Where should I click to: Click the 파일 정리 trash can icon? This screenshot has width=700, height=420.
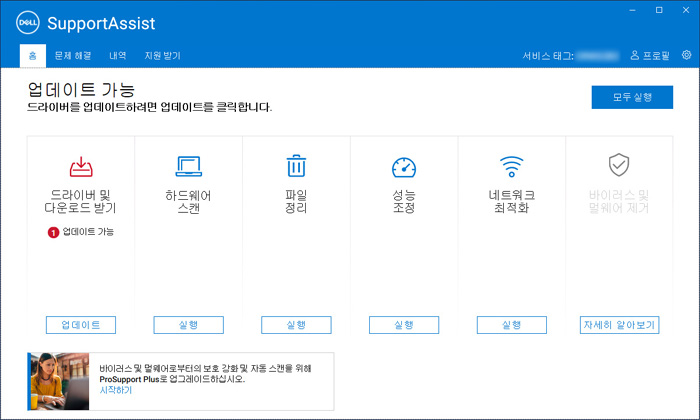pos(296,166)
